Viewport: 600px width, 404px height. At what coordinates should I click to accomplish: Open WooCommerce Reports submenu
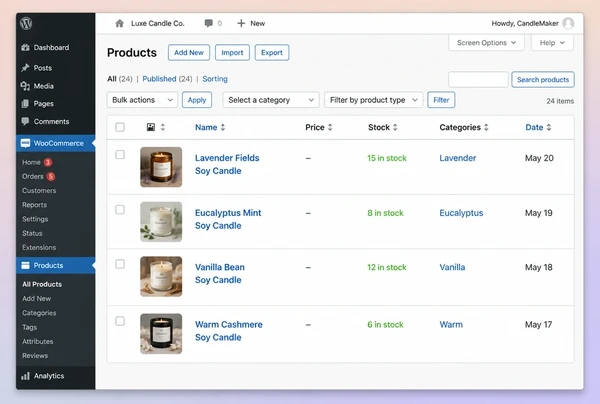34,205
